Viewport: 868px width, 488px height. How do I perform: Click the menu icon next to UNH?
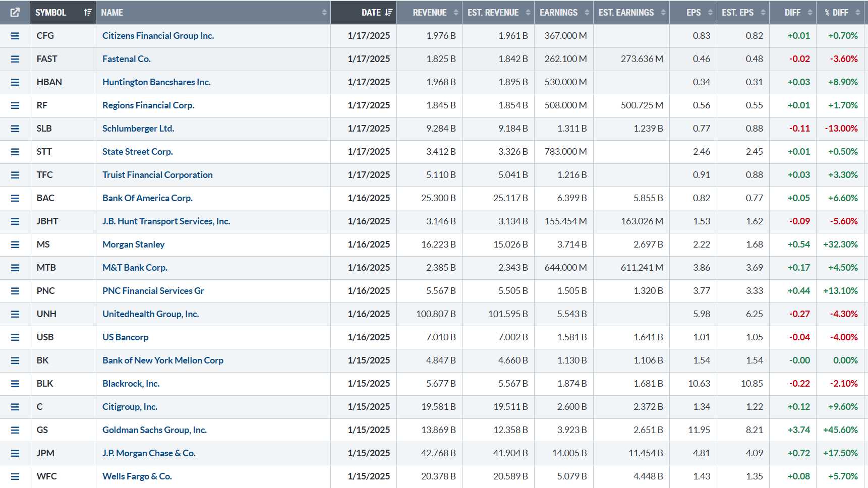point(15,314)
